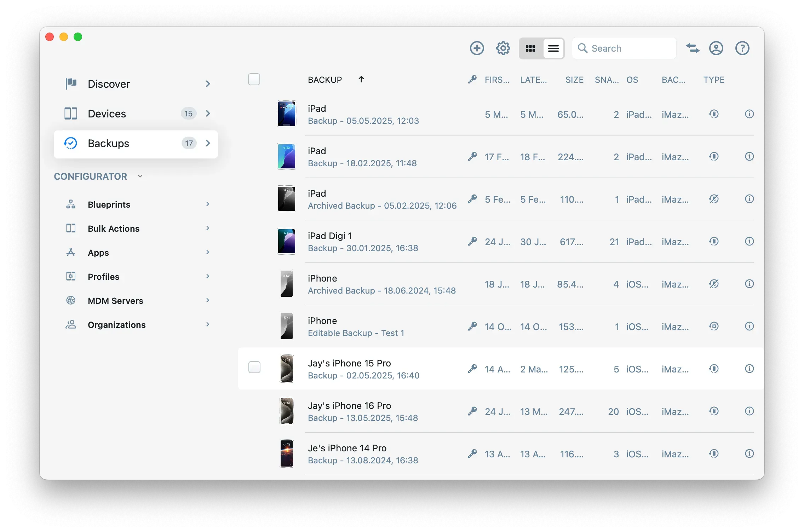Click the info icon on Jay's iPhone 16 Pro row

coord(750,411)
